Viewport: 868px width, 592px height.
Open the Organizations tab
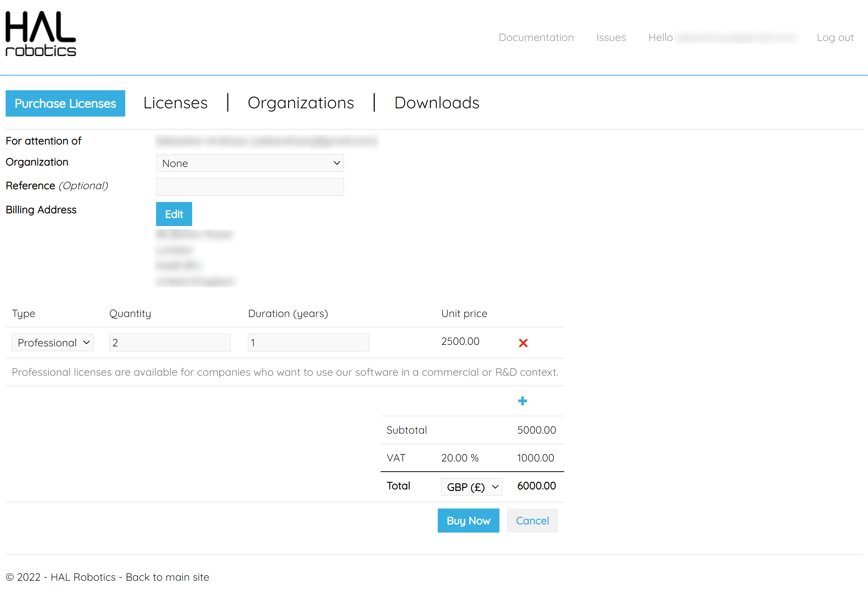(x=301, y=103)
